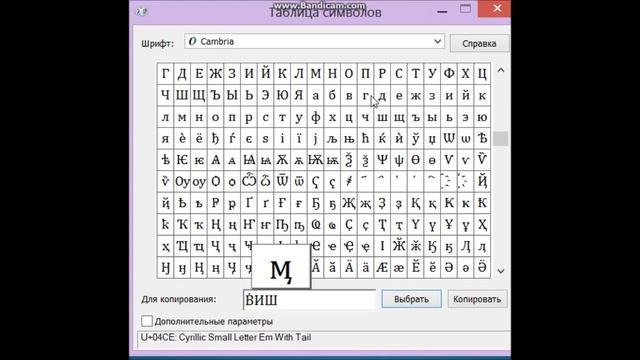Click into the Для копирования text field

[309, 300]
